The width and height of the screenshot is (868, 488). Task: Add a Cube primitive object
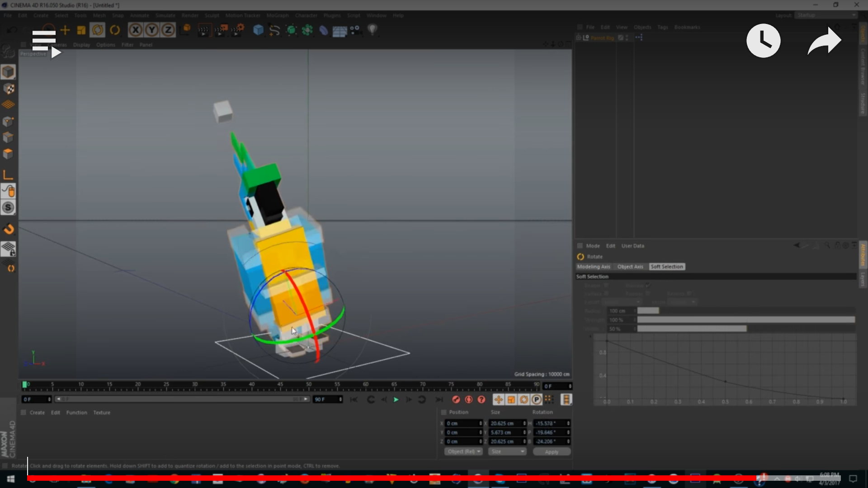(258, 30)
